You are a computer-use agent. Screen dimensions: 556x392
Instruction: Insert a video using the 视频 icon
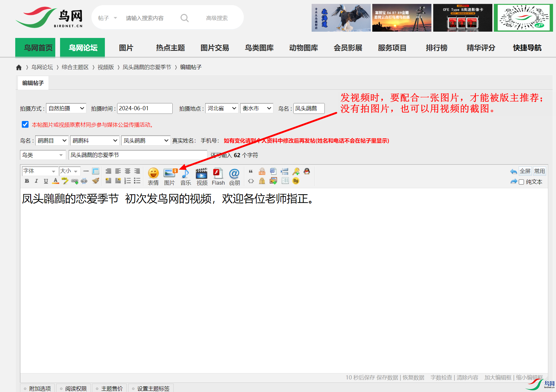(x=202, y=176)
